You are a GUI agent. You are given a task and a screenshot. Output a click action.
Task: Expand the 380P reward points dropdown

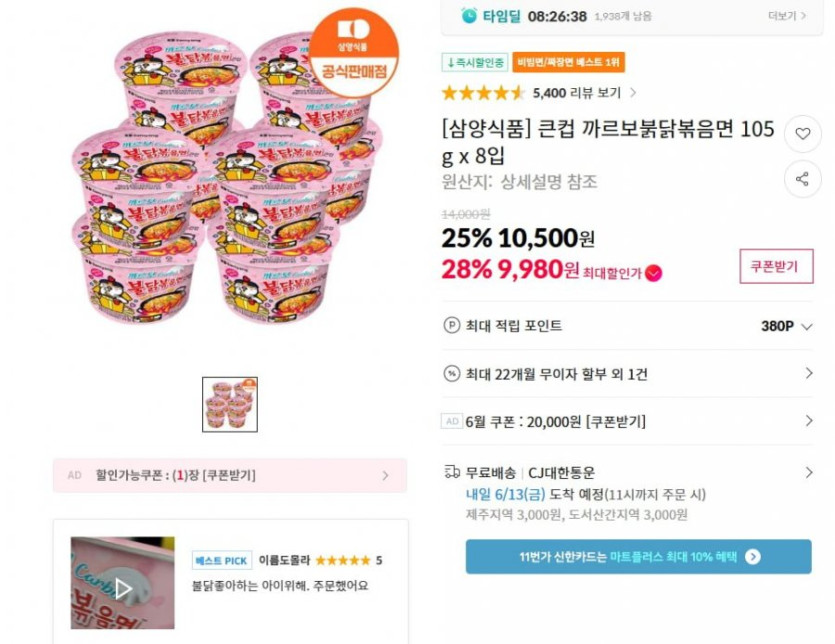click(807, 326)
